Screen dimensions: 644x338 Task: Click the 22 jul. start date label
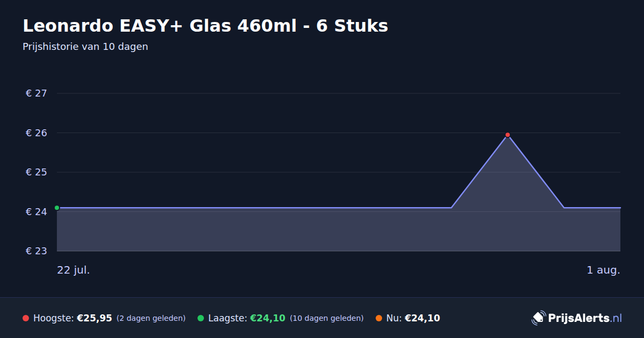click(74, 270)
